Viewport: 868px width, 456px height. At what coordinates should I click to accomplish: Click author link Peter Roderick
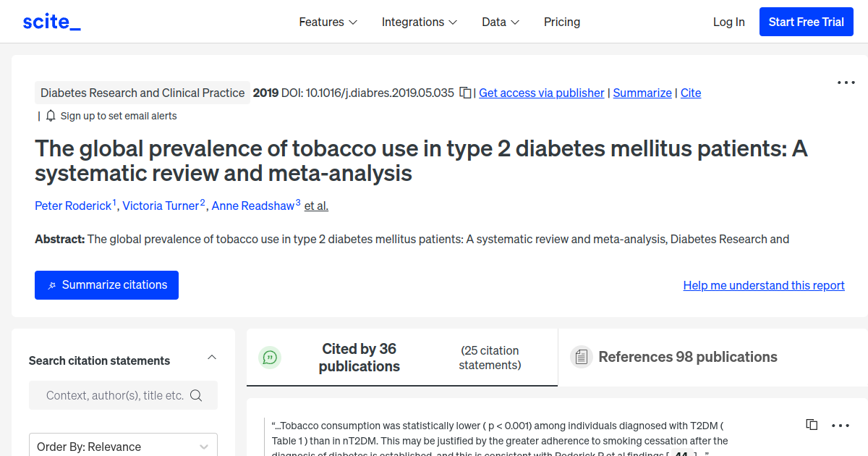[x=72, y=206]
